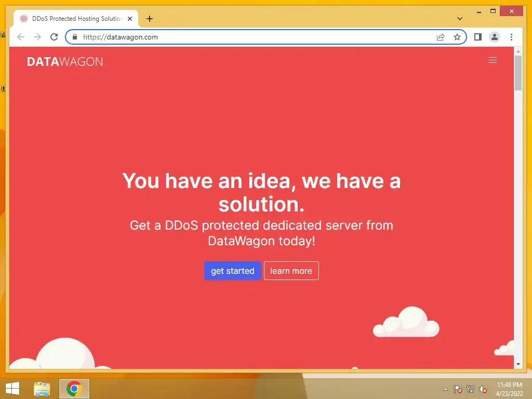Open the DataWagon hamburger menu

pos(493,60)
